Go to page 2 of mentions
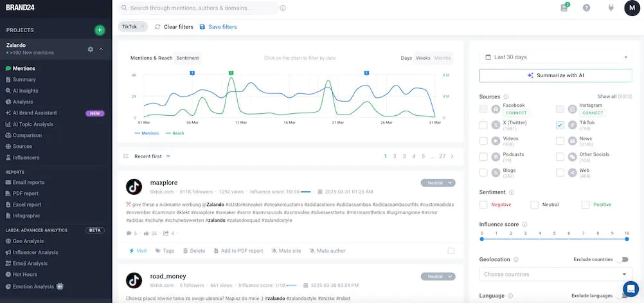The height and width of the screenshot is (303, 644). 395,156
